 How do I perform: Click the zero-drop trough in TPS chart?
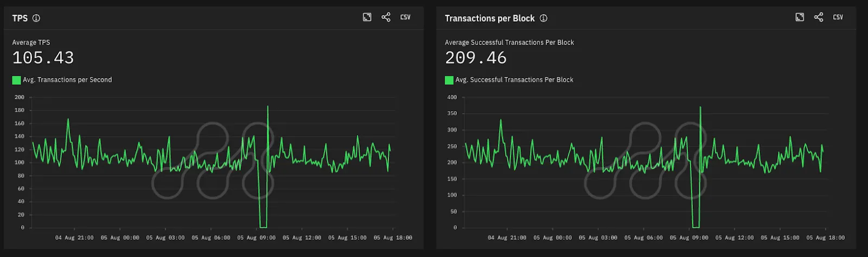click(x=263, y=227)
